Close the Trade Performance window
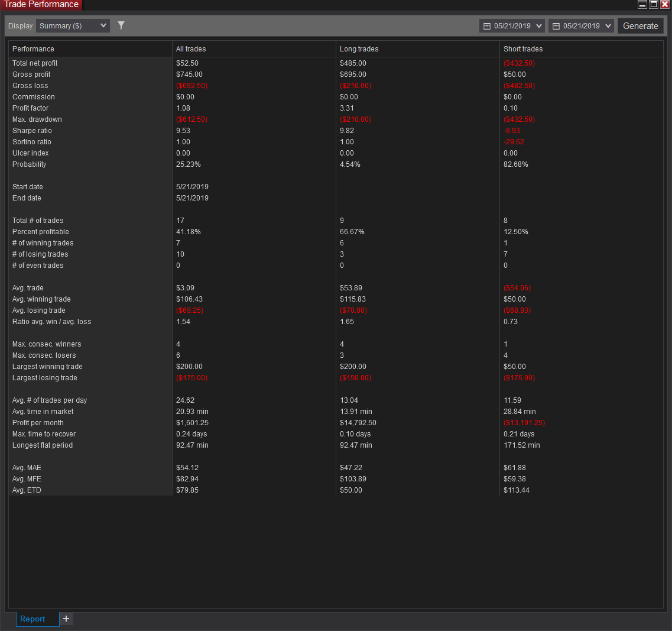672x631 pixels. point(665,4)
